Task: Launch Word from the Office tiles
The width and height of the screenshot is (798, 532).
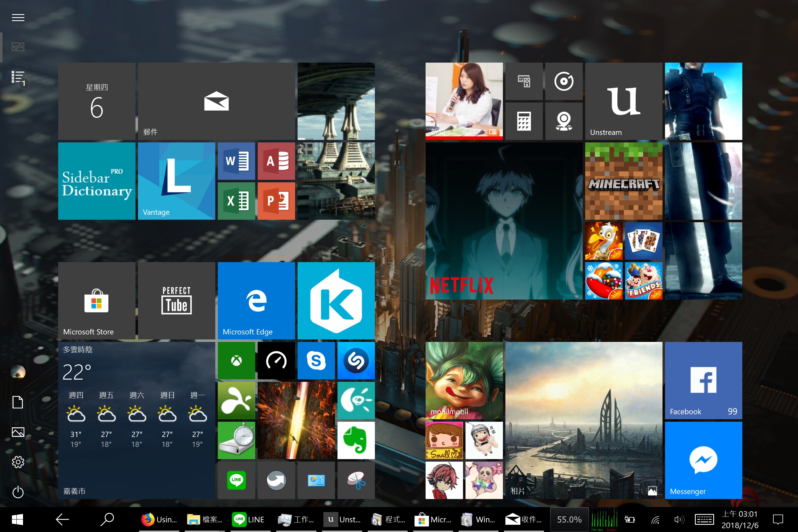Action: coord(236,161)
